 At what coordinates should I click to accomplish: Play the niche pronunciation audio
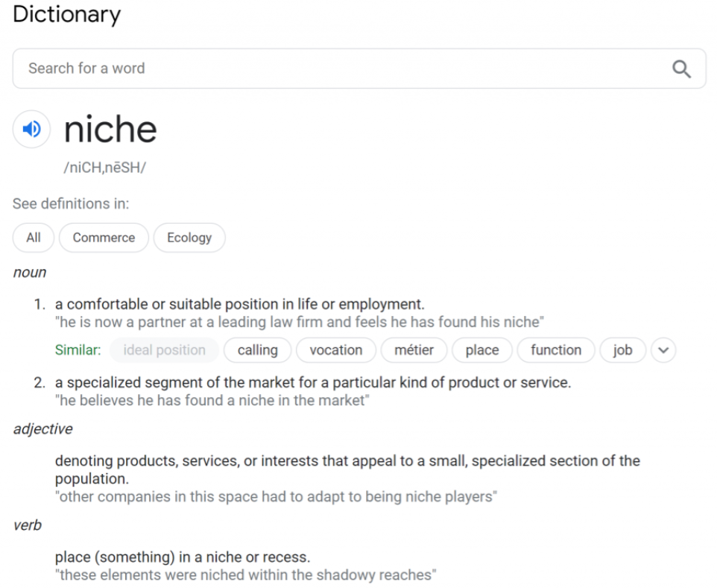(x=31, y=130)
